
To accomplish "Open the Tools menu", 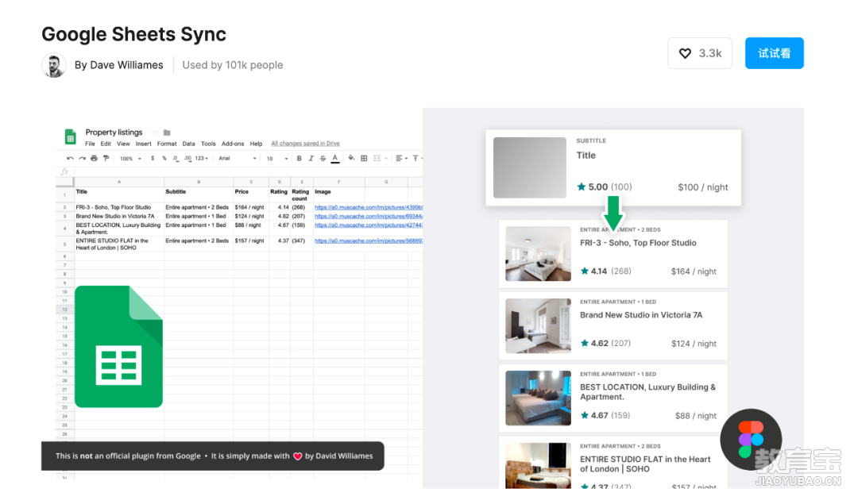I will (x=208, y=144).
